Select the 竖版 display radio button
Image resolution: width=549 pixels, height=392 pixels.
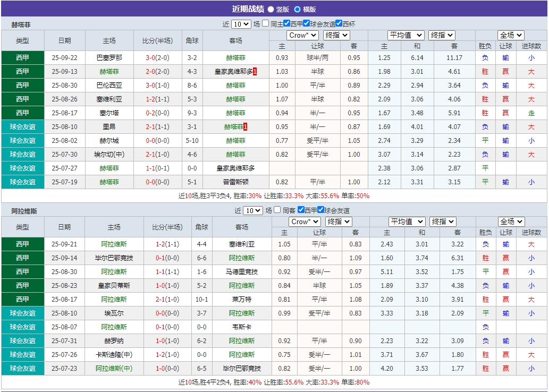point(271,8)
